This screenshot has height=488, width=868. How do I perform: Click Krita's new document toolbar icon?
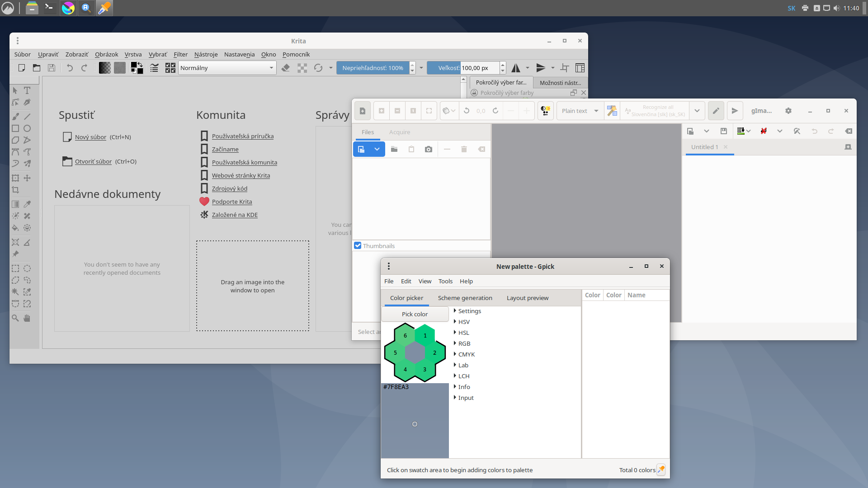[x=22, y=68]
